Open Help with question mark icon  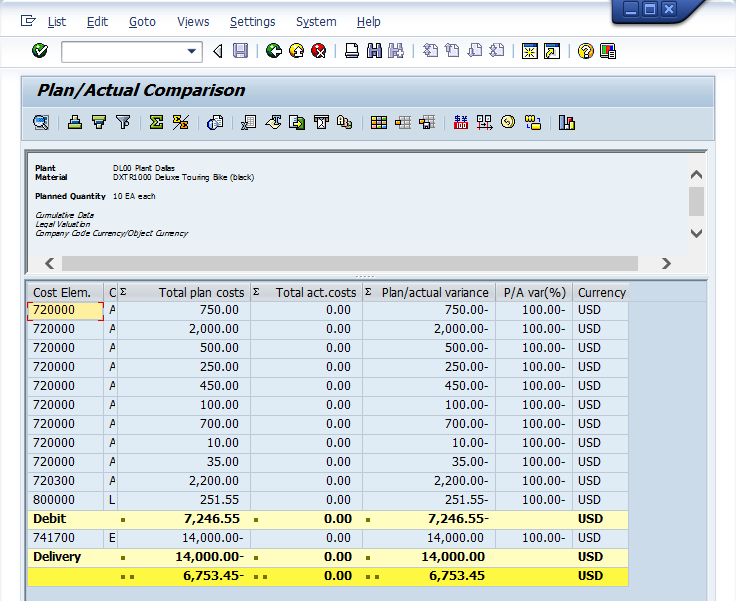(585, 51)
